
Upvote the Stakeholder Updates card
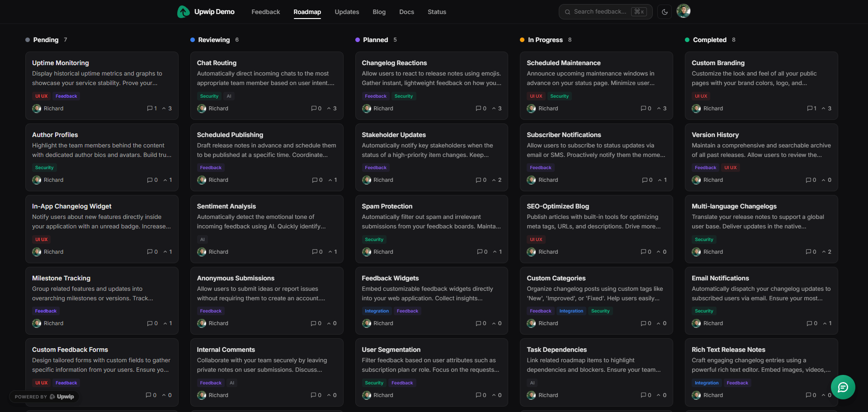pyautogui.click(x=497, y=180)
